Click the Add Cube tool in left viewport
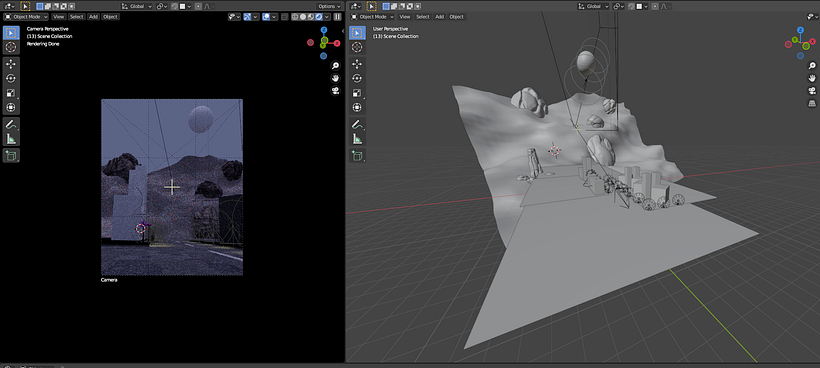 click(x=11, y=155)
